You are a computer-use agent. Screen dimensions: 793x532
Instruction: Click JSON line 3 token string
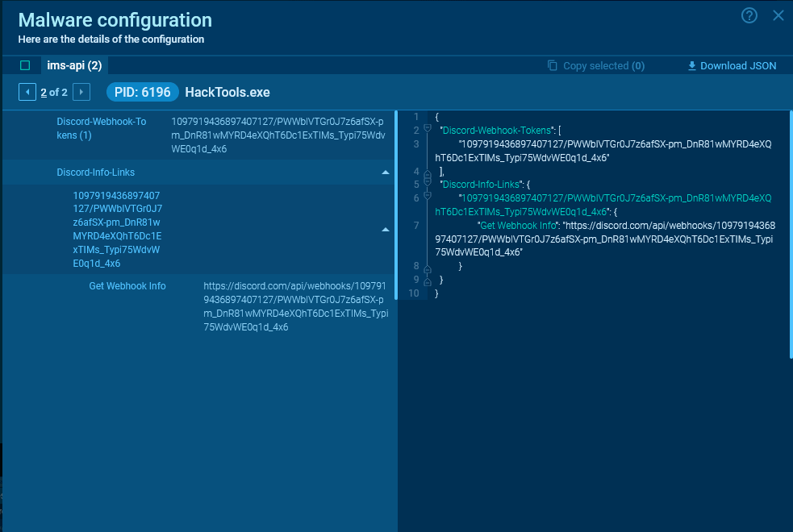[603, 151]
